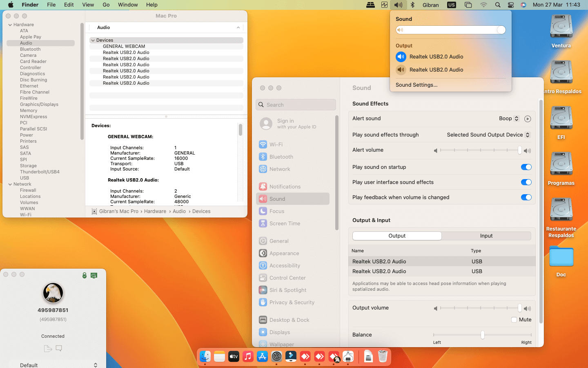Open the Apple TV app in Dock
588x368 pixels.
[x=234, y=357]
